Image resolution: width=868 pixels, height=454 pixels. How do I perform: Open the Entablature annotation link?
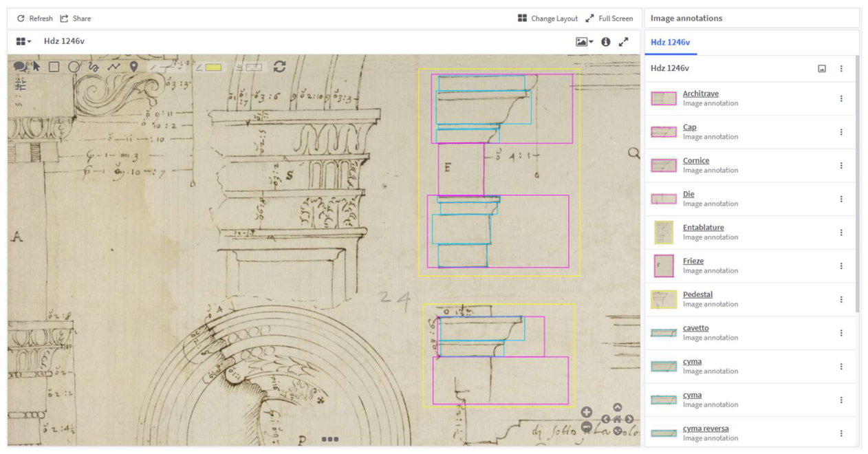tap(704, 228)
